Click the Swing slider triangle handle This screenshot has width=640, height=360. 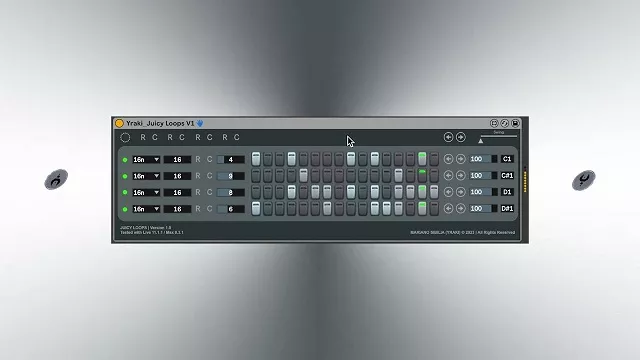[x=481, y=140]
